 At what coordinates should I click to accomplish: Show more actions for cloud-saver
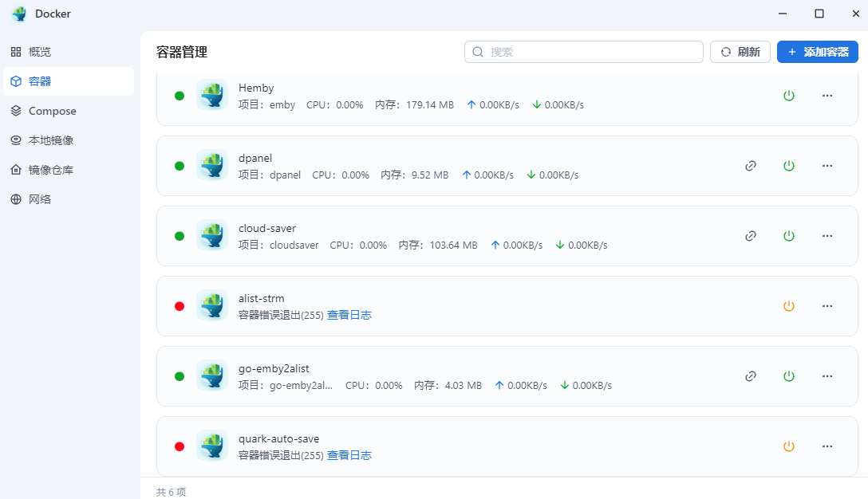point(827,236)
